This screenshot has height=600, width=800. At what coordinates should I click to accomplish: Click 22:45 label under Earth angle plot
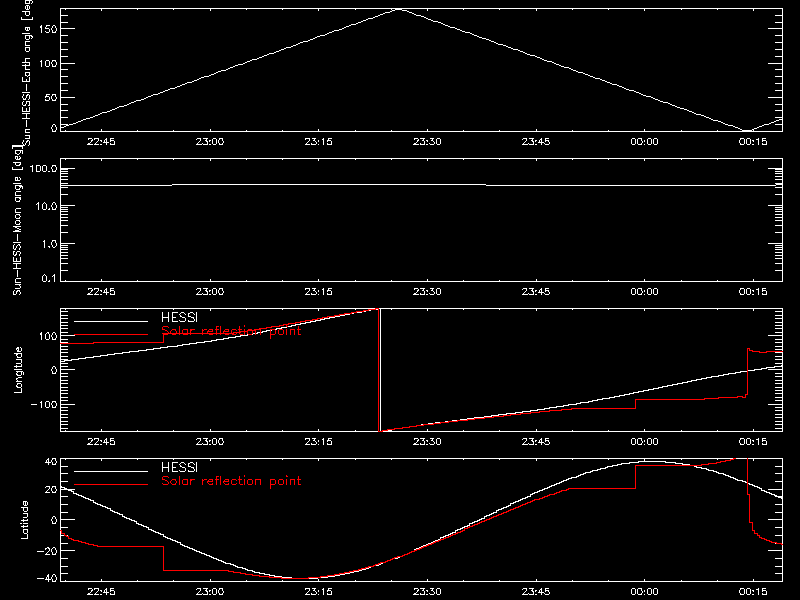[101, 141]
